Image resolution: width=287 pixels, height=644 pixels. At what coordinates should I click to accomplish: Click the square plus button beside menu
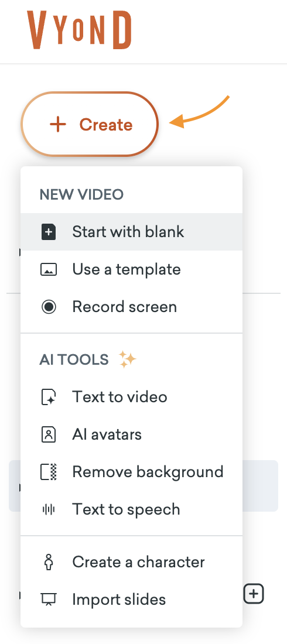(x=254, y=594)
